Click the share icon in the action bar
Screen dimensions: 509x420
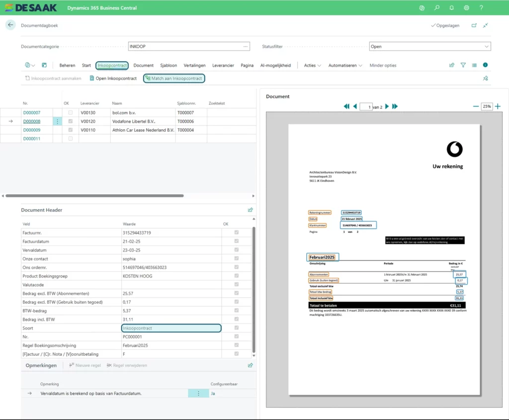point(451,65)
